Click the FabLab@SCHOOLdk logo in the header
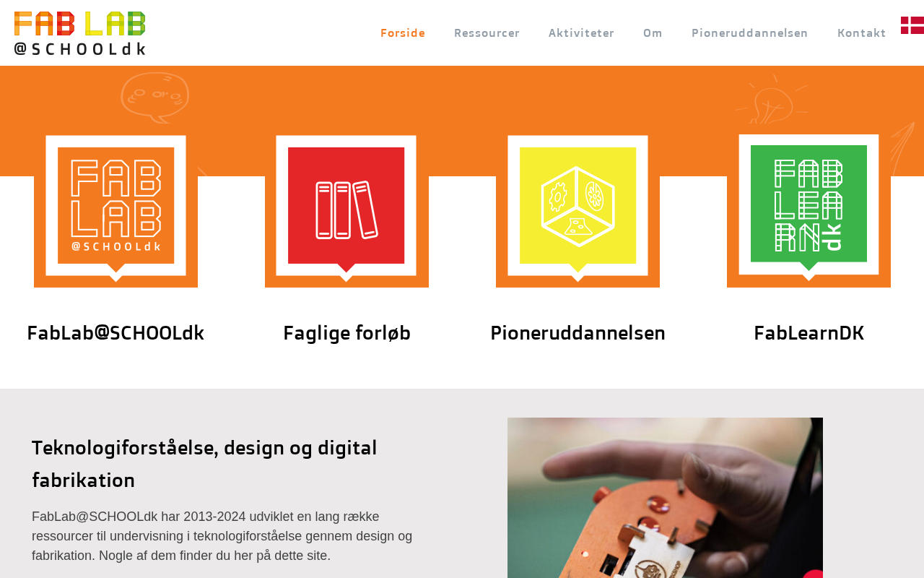 (79, 33)
